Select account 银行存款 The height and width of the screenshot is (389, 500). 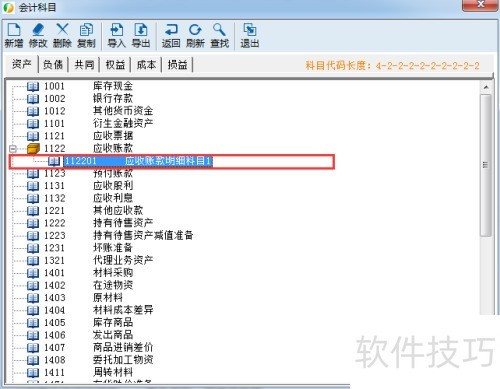coord(113,99)
